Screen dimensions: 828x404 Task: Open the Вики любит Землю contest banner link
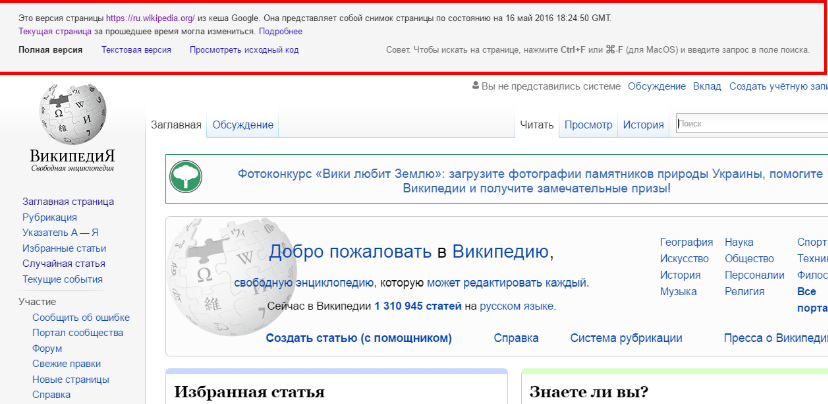(x=530, y=181)
